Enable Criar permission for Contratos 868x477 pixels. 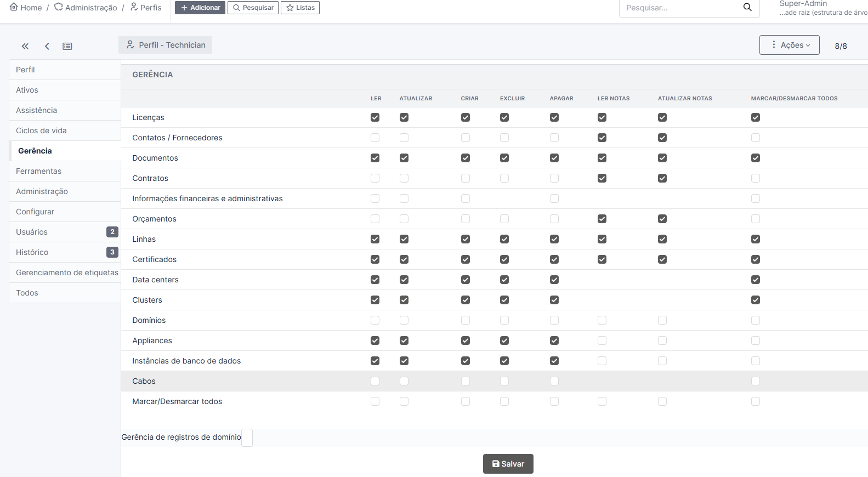466,178
